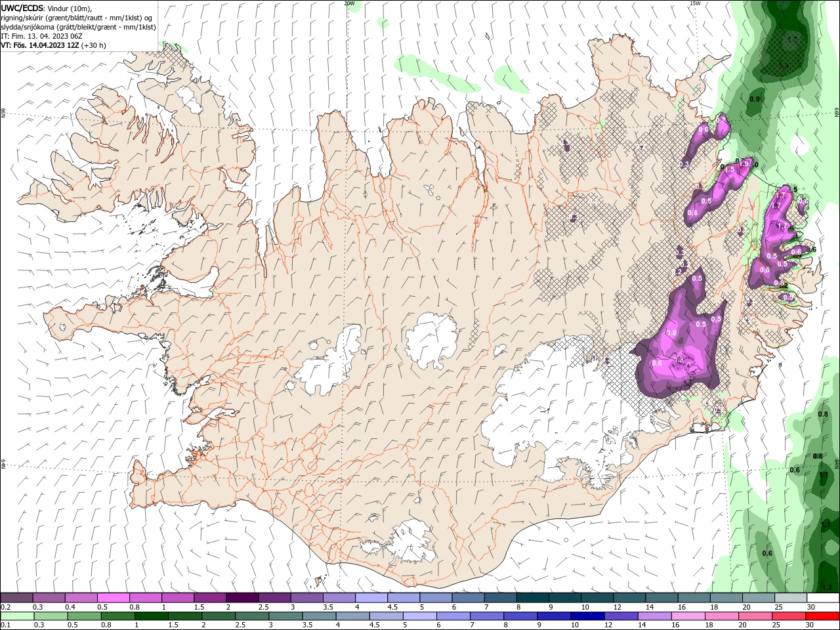Select the rain legend swatch starting at 20
This screenshot has width=840, height=630.
[755, 616]
